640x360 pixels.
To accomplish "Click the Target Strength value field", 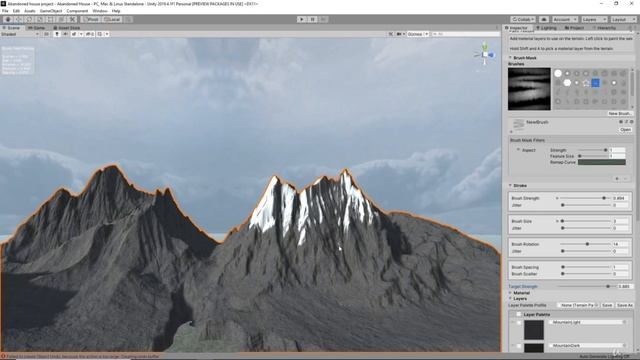I will 624,287.
